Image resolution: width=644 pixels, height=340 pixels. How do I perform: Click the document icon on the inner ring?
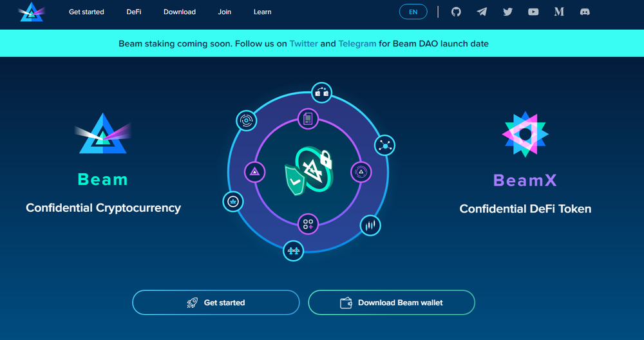[308, 119]
